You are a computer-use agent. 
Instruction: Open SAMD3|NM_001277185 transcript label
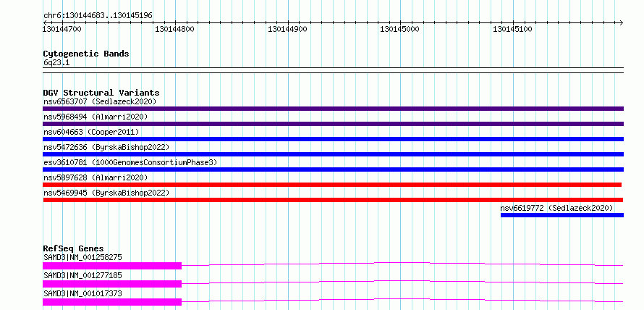tap(82, 275)
